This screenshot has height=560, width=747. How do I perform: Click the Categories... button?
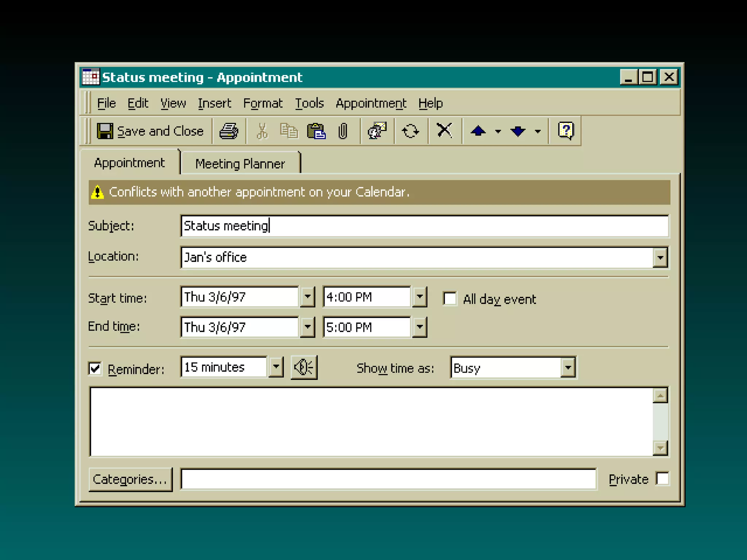coord(130,479)
